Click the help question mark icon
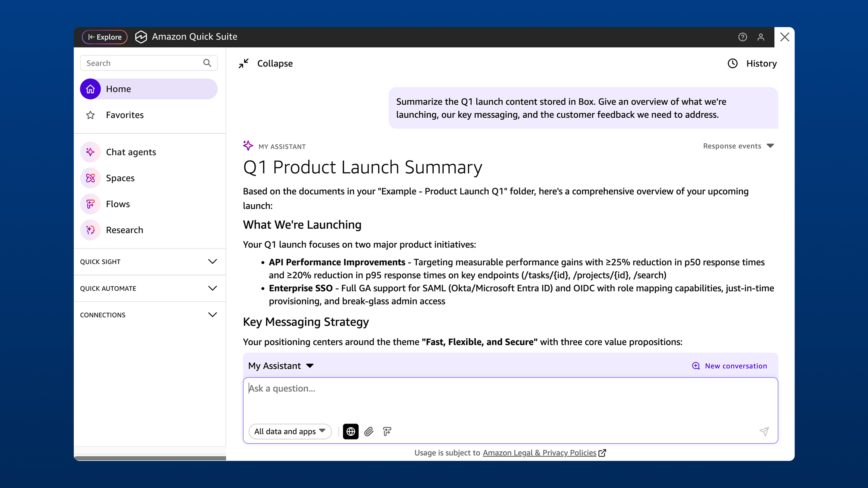 [x=742, y=37]
